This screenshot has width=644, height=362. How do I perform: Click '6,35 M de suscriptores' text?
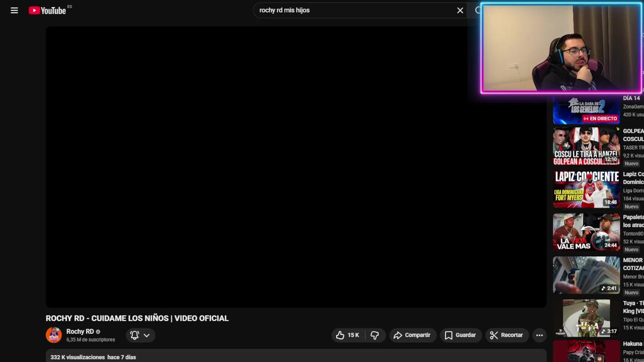tap(91, 340)
